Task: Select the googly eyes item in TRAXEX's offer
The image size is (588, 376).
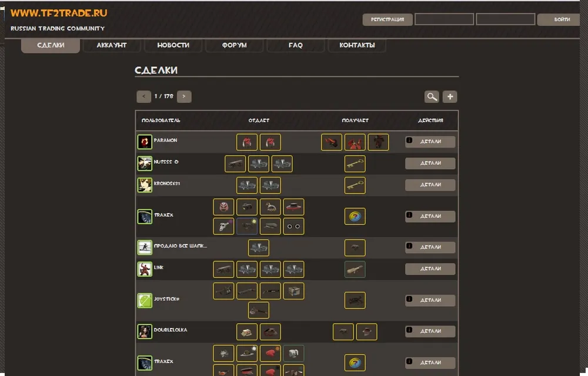Action: tap(293, 226)
